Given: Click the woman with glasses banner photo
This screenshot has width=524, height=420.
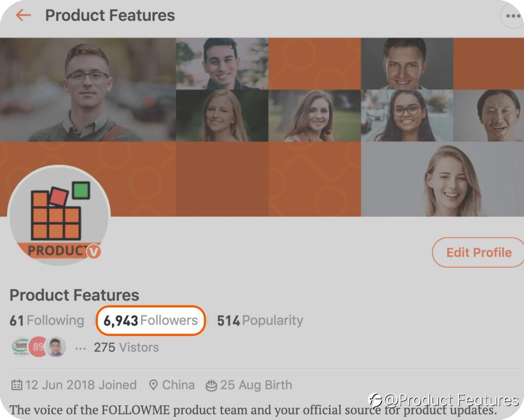Looking at the screenshot, I should 407,116.
